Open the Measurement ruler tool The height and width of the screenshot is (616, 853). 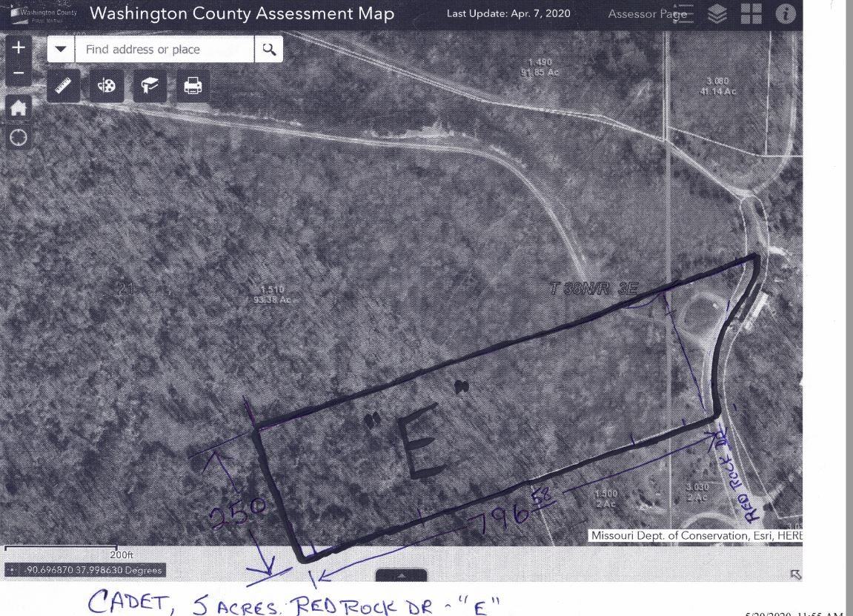(x=64, y=87)
